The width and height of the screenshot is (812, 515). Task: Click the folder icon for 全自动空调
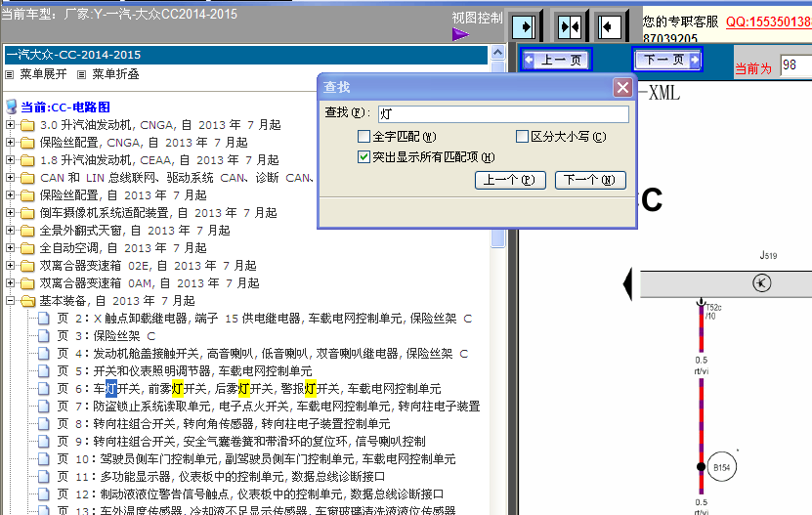coord(27,248)
